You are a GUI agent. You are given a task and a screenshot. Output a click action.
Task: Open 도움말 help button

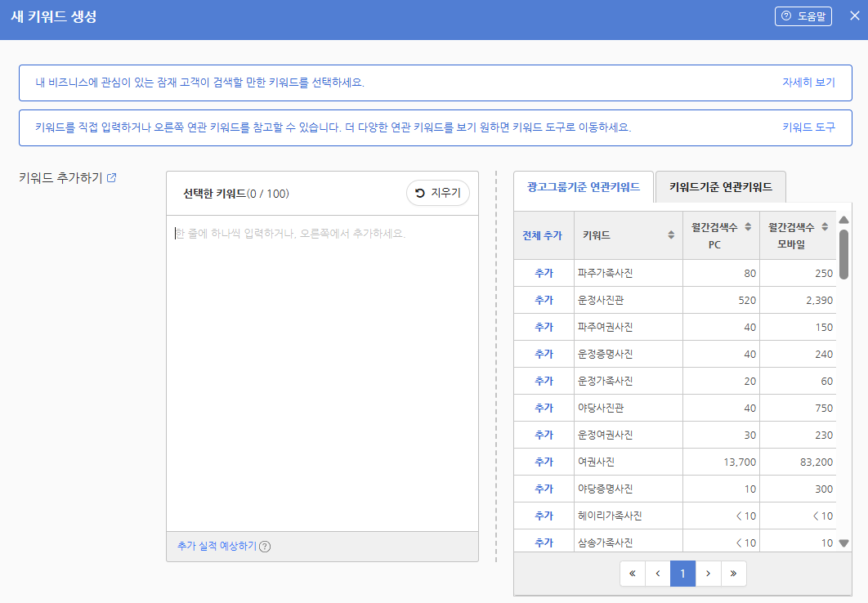tap(803, 16)
